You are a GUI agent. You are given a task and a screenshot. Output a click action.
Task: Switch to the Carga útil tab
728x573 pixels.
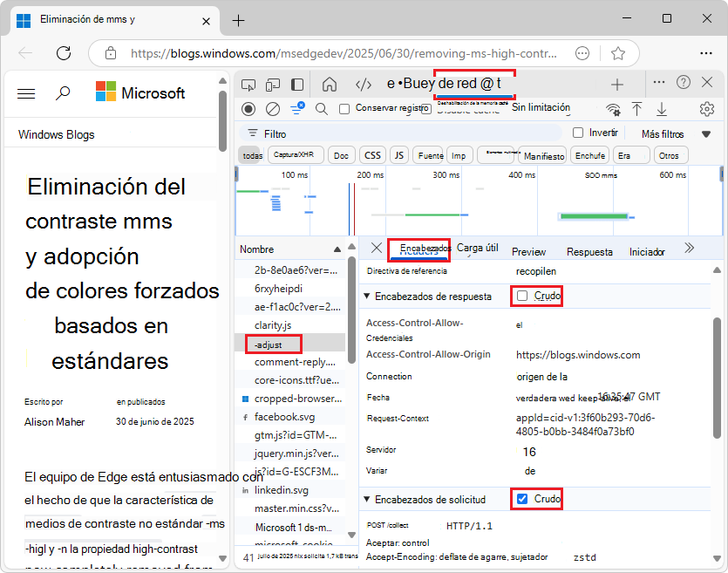click(x=477, y=249)
